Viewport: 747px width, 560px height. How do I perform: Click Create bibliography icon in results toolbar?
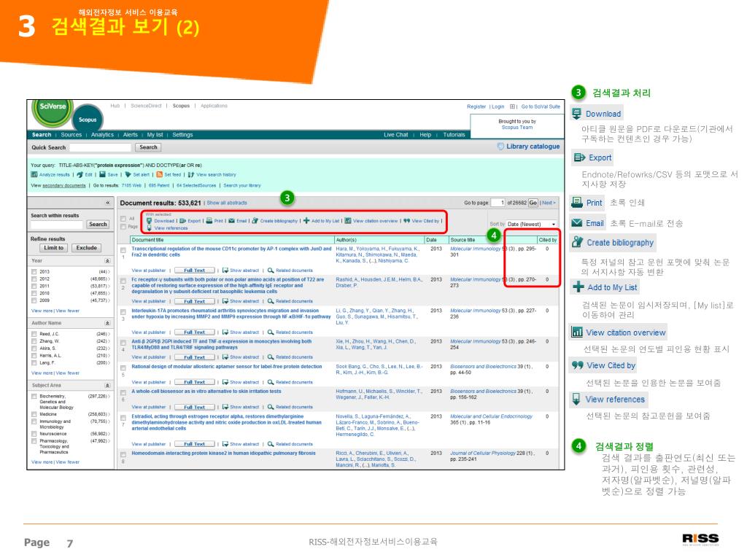pos(255,221)
